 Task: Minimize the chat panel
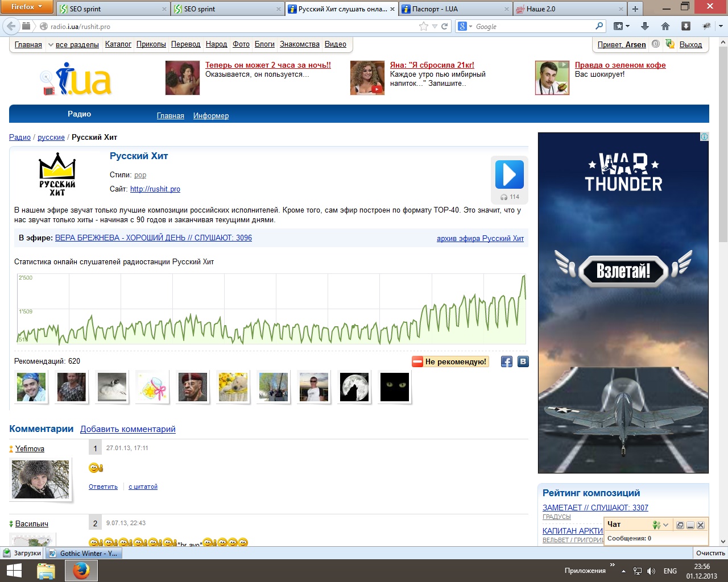[x=690, y=525]
